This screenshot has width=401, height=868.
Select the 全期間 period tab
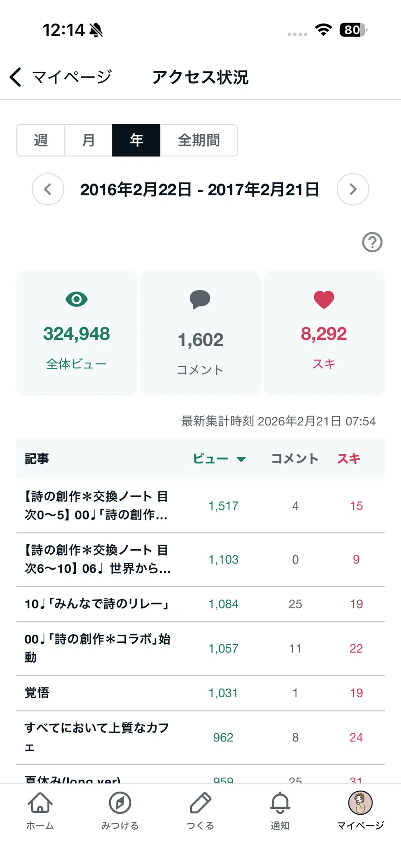click(199, 140)
